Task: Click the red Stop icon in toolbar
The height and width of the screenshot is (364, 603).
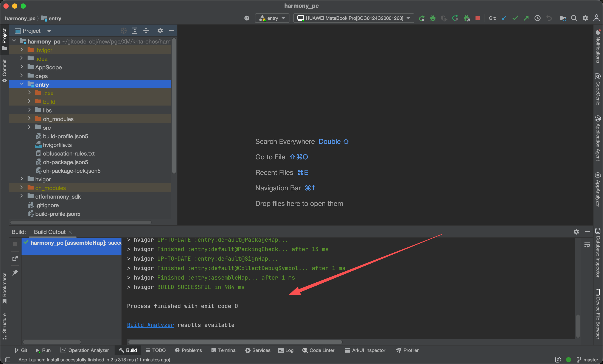Action: click(x=477, y=18)
